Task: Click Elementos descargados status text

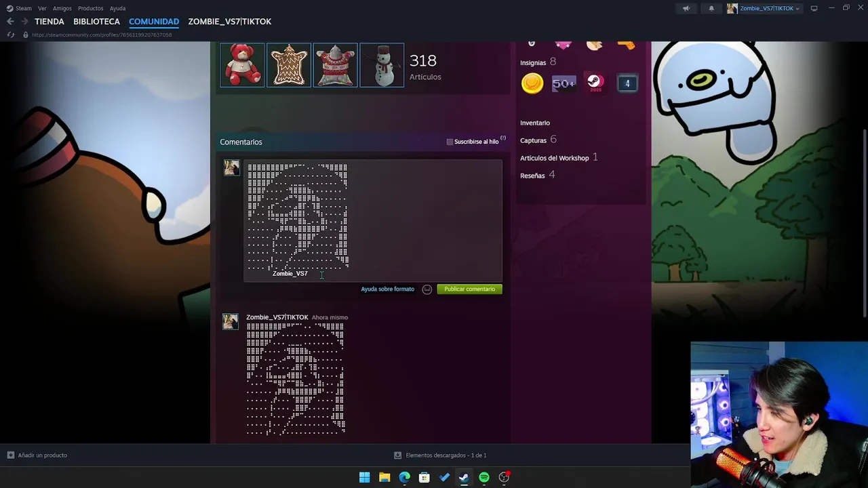Action: 446,455
